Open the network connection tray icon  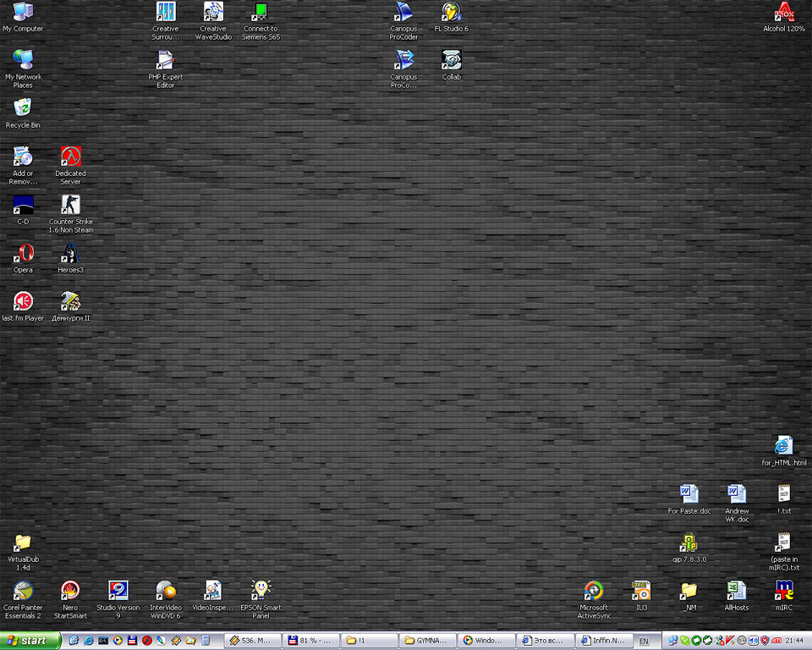click(x=673, y=641)
